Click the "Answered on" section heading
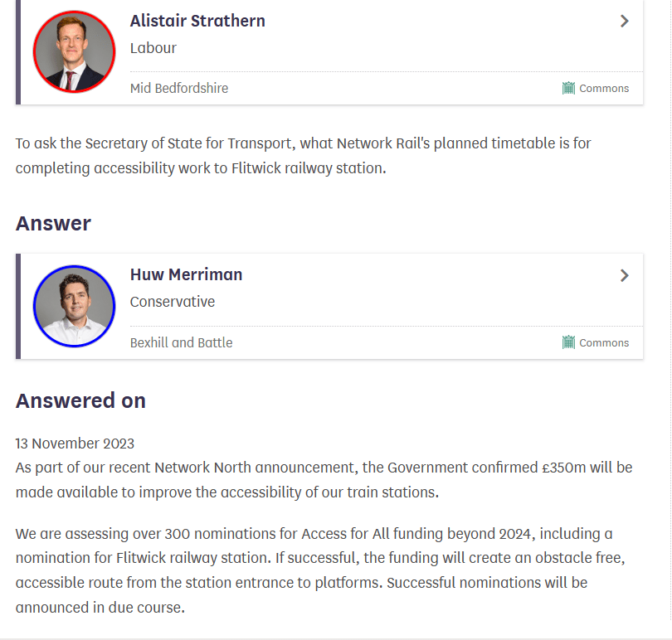This screenshot has height=640, width=672. 80,401
